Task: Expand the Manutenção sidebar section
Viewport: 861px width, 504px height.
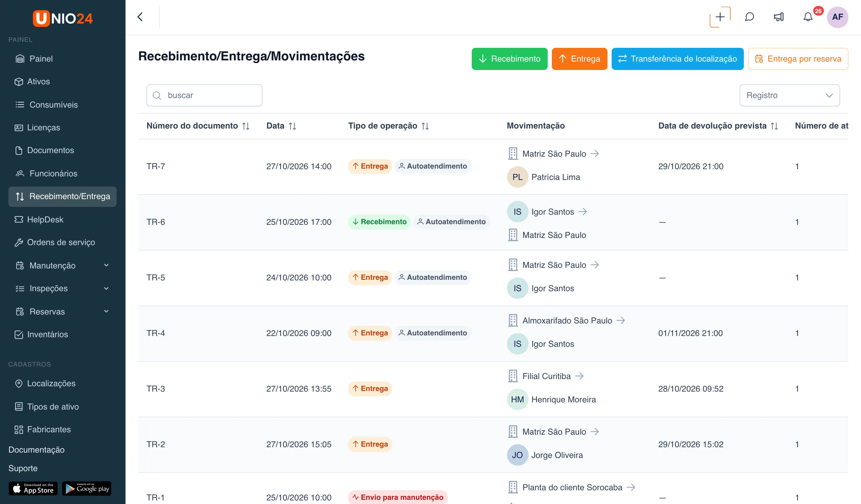Action: [106, 265]
